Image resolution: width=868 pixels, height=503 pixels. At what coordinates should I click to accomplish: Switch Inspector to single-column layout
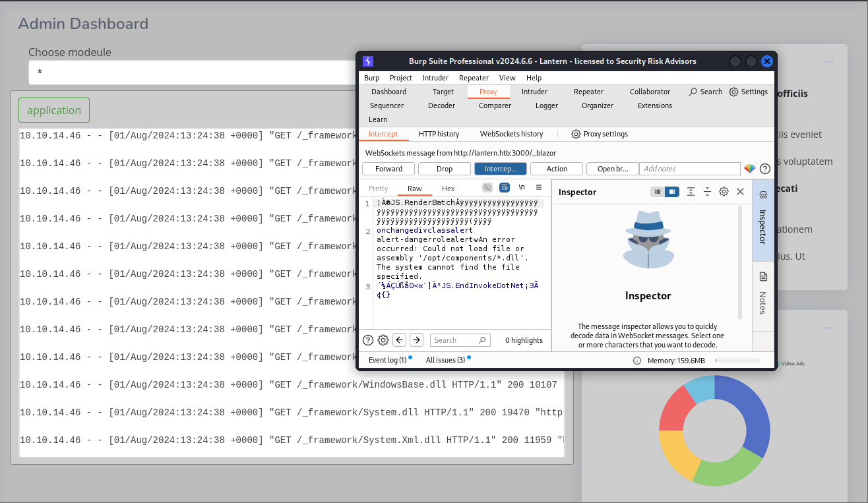658,192
